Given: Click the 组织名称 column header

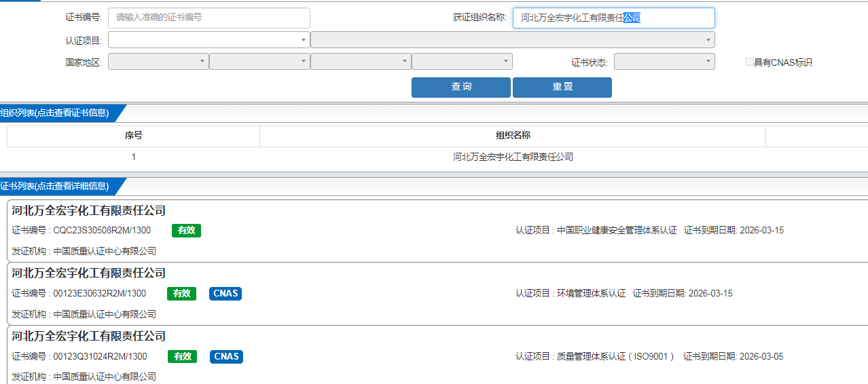Looking at the screenshot, I should (513, 136).
